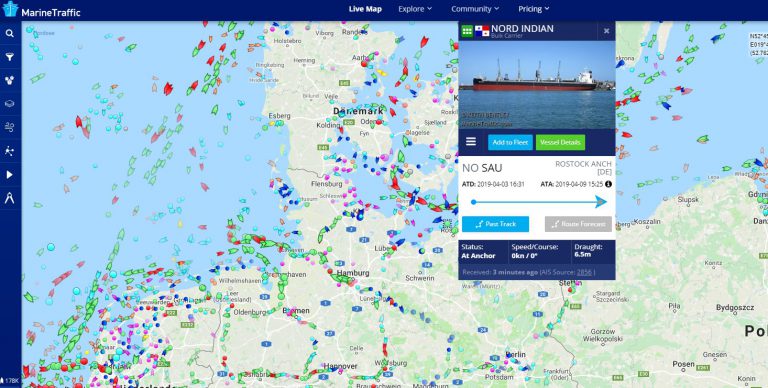
Task: Open the running figure icon in sidebar
Action: pos(10,151)
